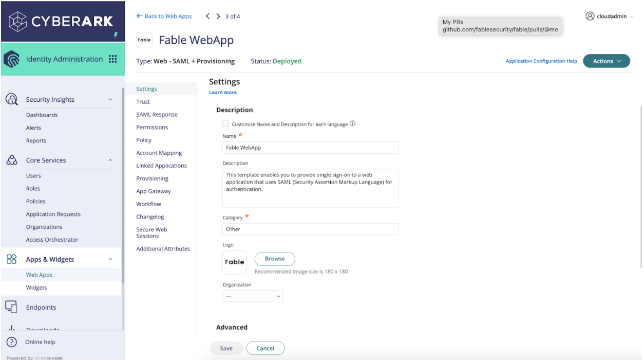Click the cloudadmin user avatar icon
Viewport: 644px width, 361px height.
590,16
